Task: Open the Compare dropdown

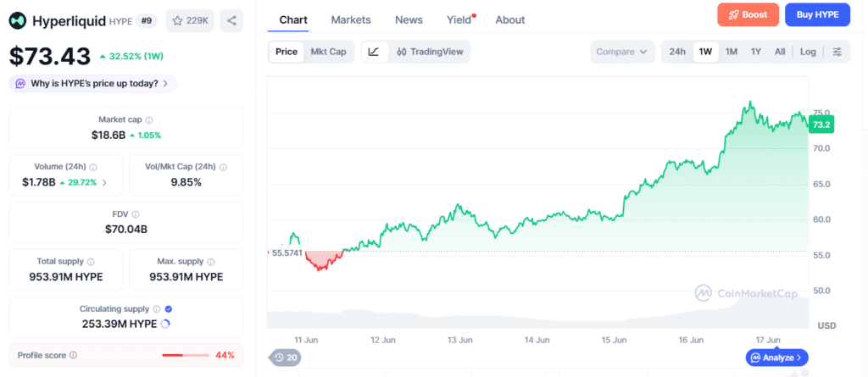Action: (622, 52)
